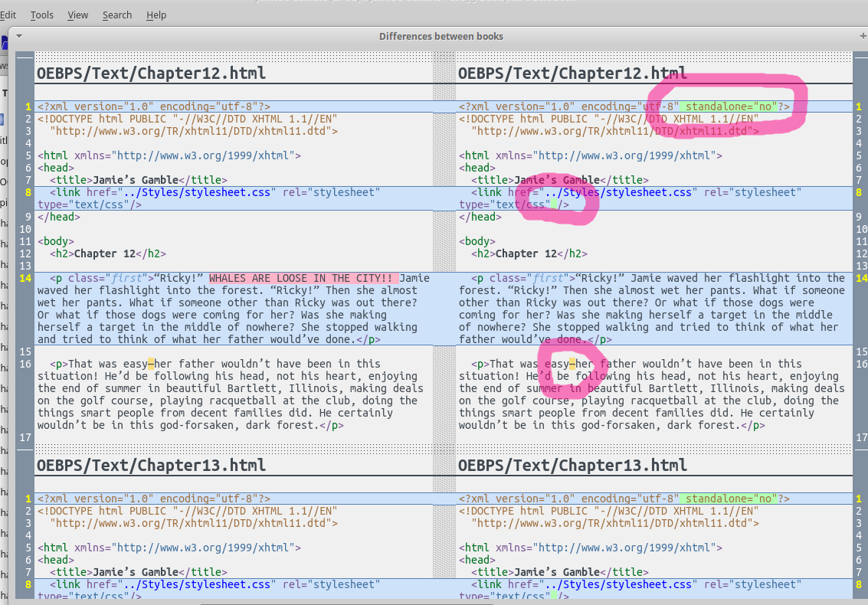Open the Tools menu
Viewport: 868px width, 605px height.
pos(42,15)
